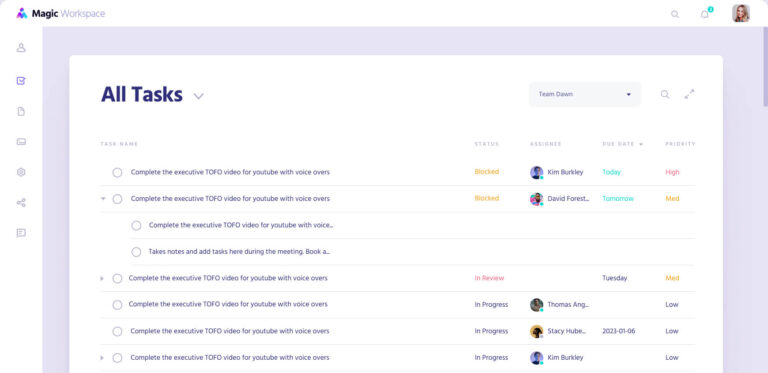Click 'Blocked' status in Today row
This screenshot has height=373, width=768.
(x=486, y=172)
